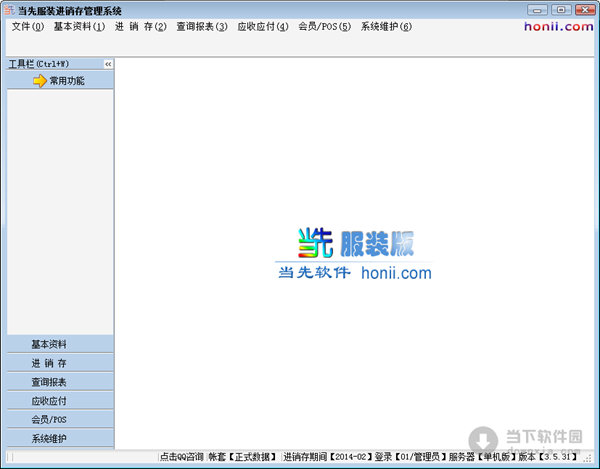Click the 登录【01/管理员】 status entry
Image resolution: width=600 pixels, height=469 pixels.
coord(411,456)
